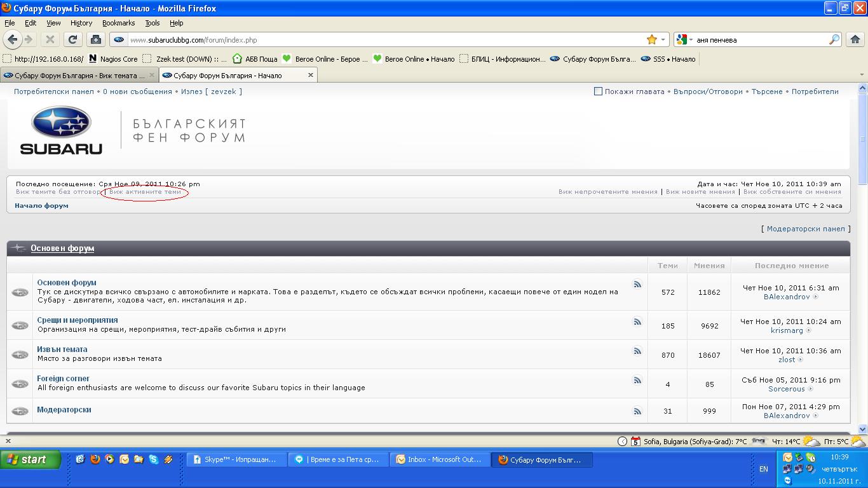The image size is (868, 488).
Task: Switch to Inbox - Microsoft Outlook taskbar button
Action: click(440, 459)
